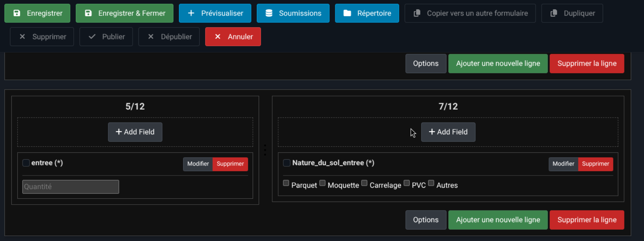The image size is (644, 241).
Task: Click Add Field in the 7/12 column
Action: coord(448,132)
